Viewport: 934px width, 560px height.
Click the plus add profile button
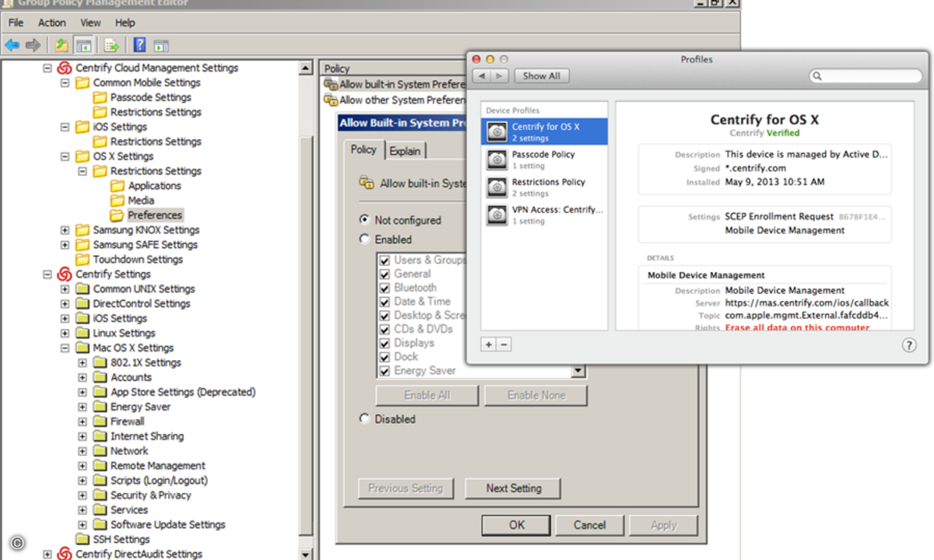(489, 345)
